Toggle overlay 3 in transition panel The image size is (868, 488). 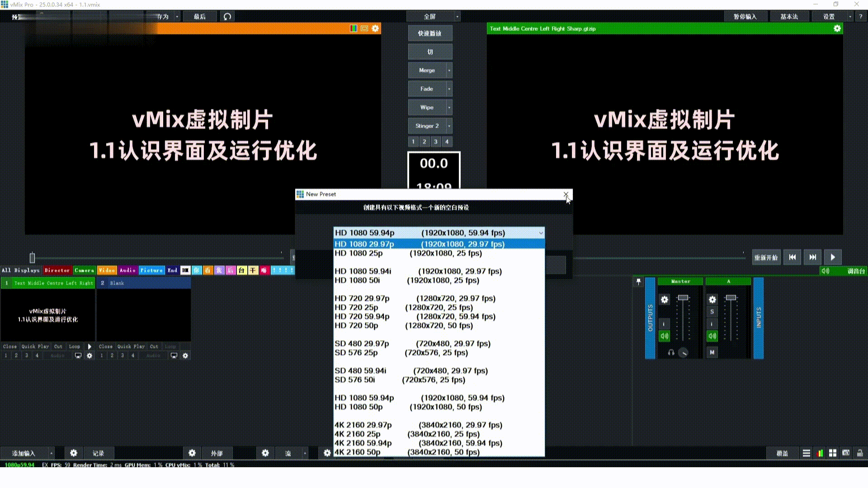coord(436,142)
